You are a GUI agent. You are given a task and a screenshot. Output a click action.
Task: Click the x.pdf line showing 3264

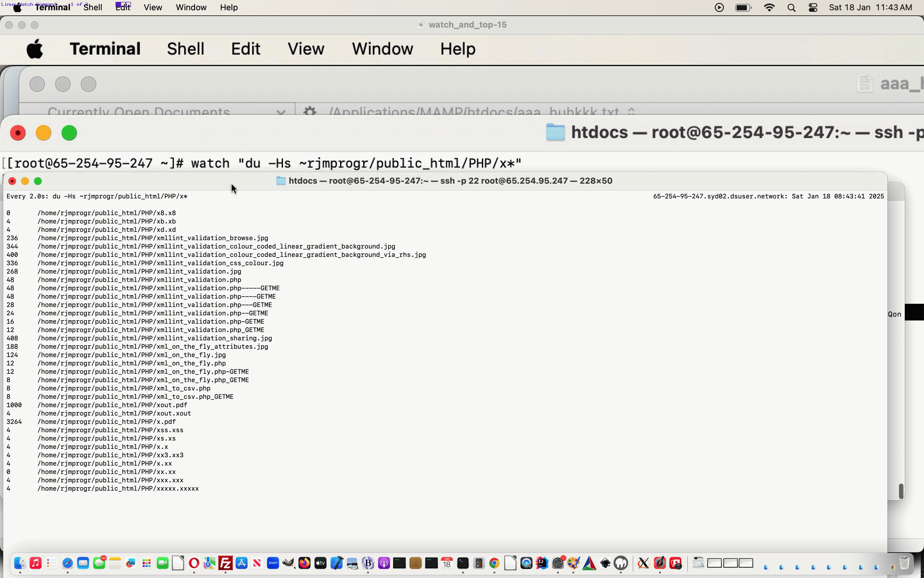[91, 422]
